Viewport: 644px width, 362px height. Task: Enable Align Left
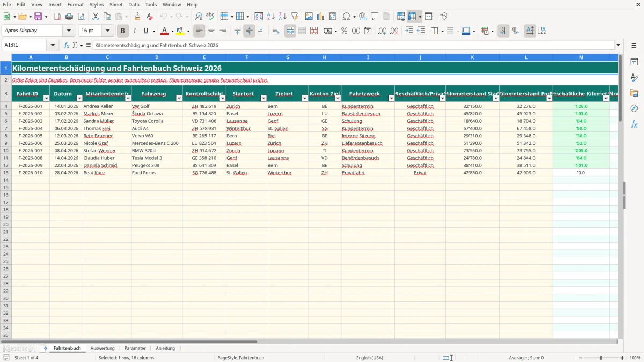[x=200, y=31]
